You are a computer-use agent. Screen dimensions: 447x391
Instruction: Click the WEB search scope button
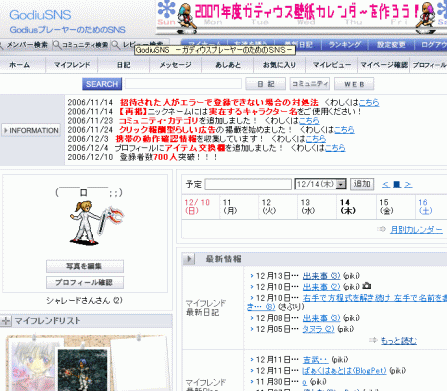[354, 84]
